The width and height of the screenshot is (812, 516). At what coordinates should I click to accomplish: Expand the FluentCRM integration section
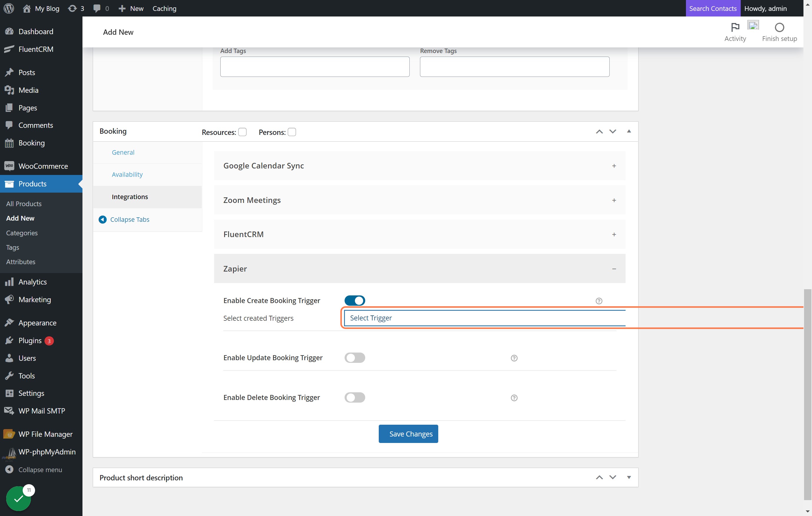pyautogui.click(x=419, y=234)
